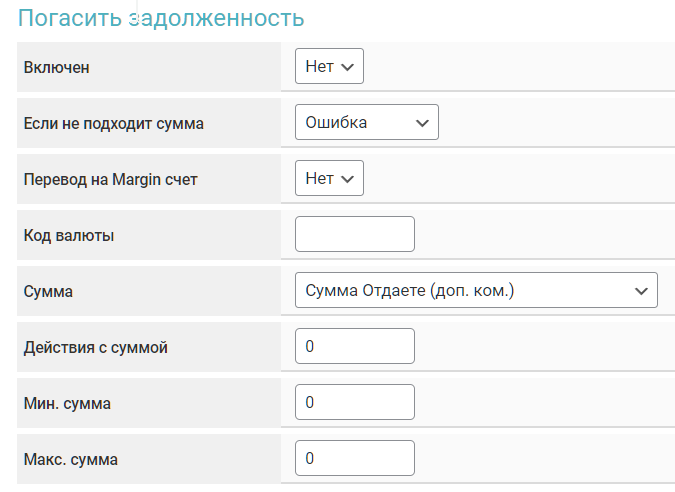675x492 pixels.
Task: Click the Включен row label
Action: (x=56, y=68)
